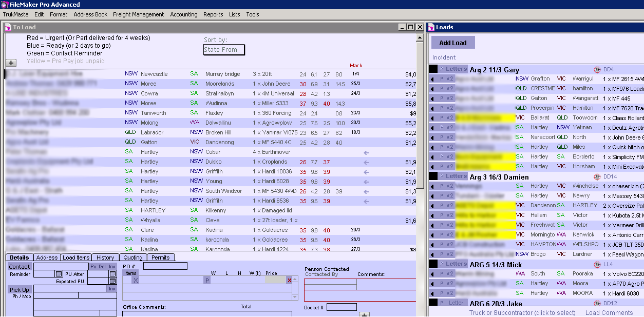Click the left arrow on the Dandenon load row
This screenshot has height=317, width=644.
click(x=432, y=206)
